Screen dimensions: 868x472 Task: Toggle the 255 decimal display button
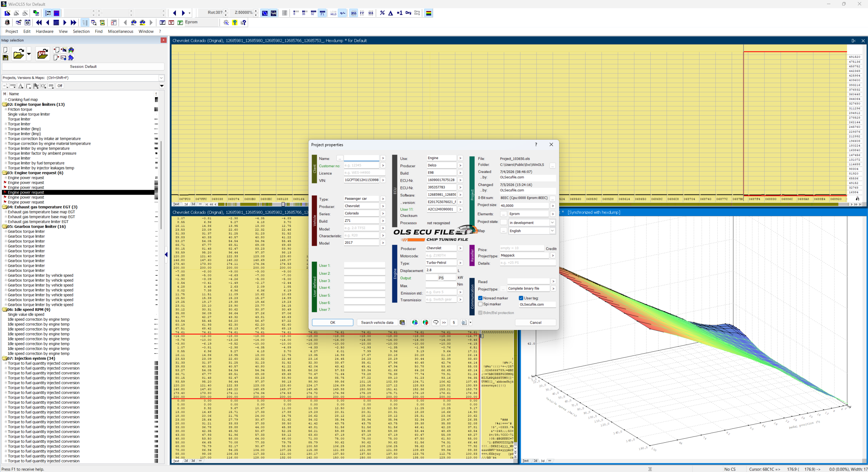pyautogui.click(x=354, y=13)
